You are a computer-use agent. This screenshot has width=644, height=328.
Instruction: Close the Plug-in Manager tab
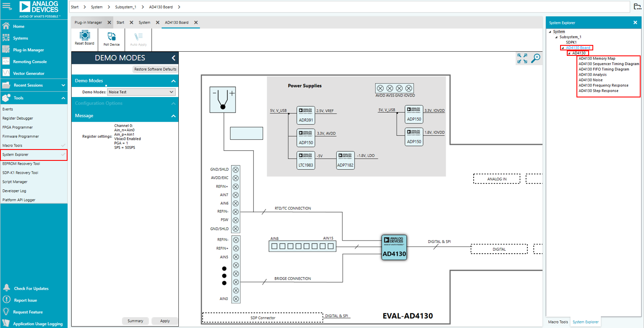coord(109,23)
